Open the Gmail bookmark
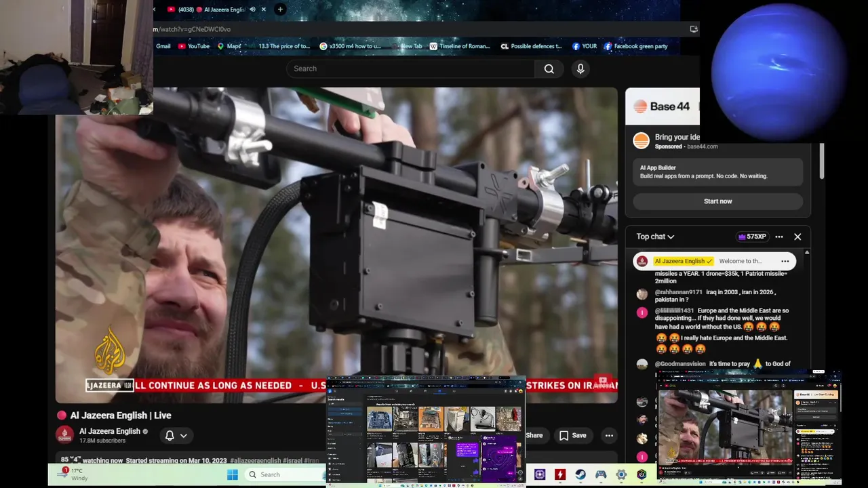Viewport: 868px width, 488px height. (163, 46)
